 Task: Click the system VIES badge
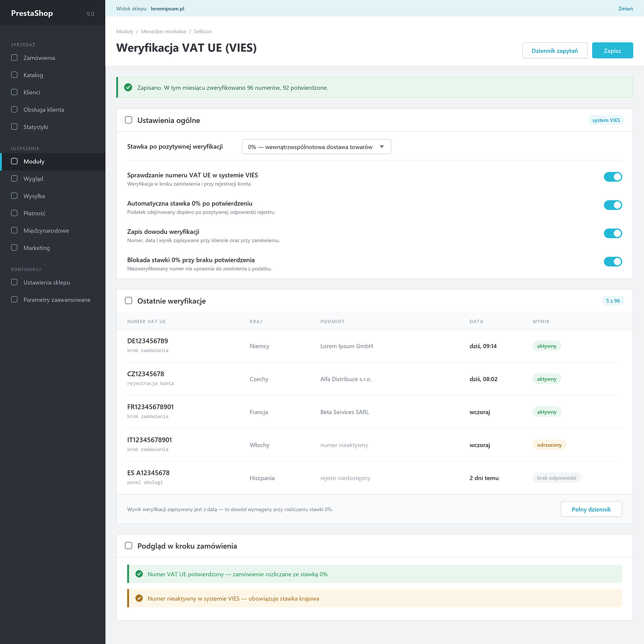click(606, 120)
